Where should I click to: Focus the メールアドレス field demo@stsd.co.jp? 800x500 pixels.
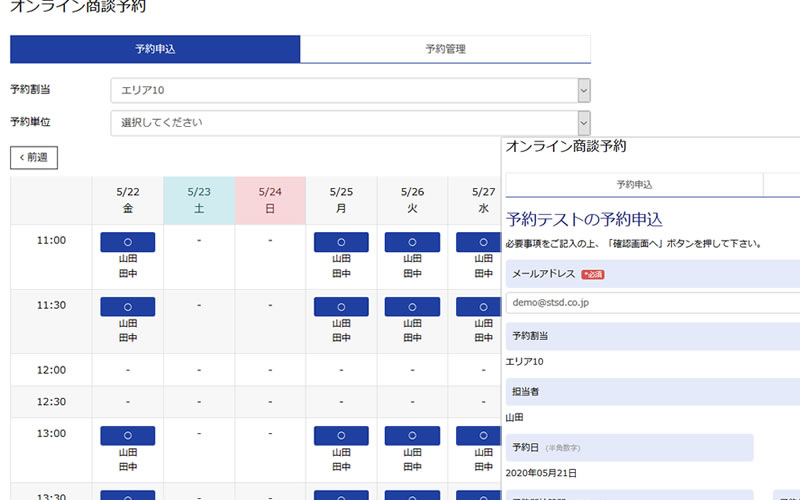coord(653,303)
